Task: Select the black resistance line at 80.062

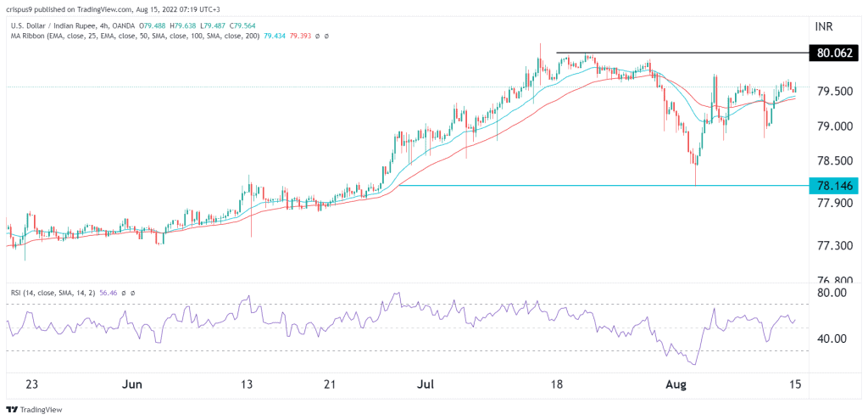Action: click(x=682, y=53)
